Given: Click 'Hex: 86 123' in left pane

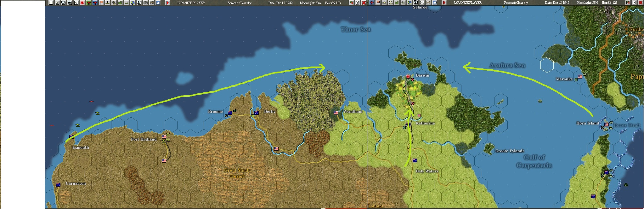Looking at the screenshot, I should [333, 3].
